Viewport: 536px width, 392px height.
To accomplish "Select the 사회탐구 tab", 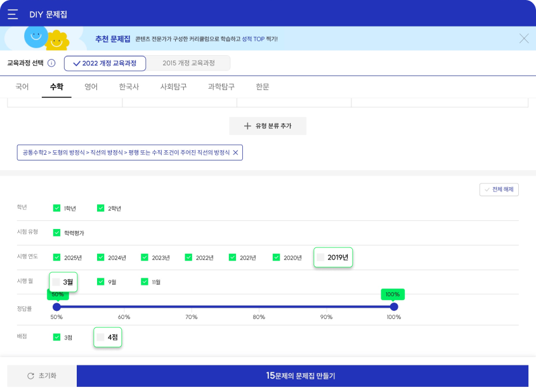I will 173,87.
